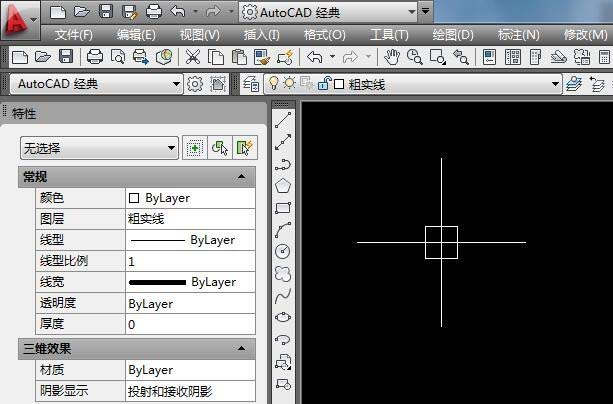Viewport: 613px width, 404px height.
Task: Click My Workspace icon beside gear
Action: pos(218,84)
